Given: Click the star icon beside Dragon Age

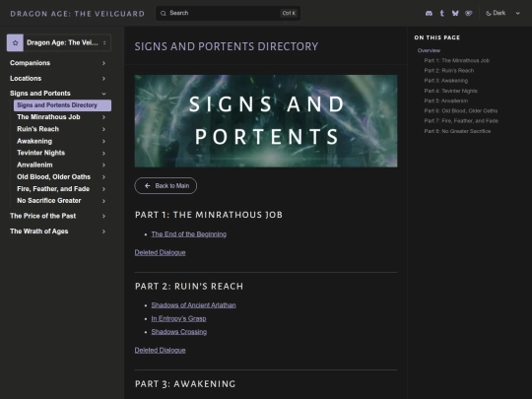Looking at the screenshot, I should click(15, 42).
